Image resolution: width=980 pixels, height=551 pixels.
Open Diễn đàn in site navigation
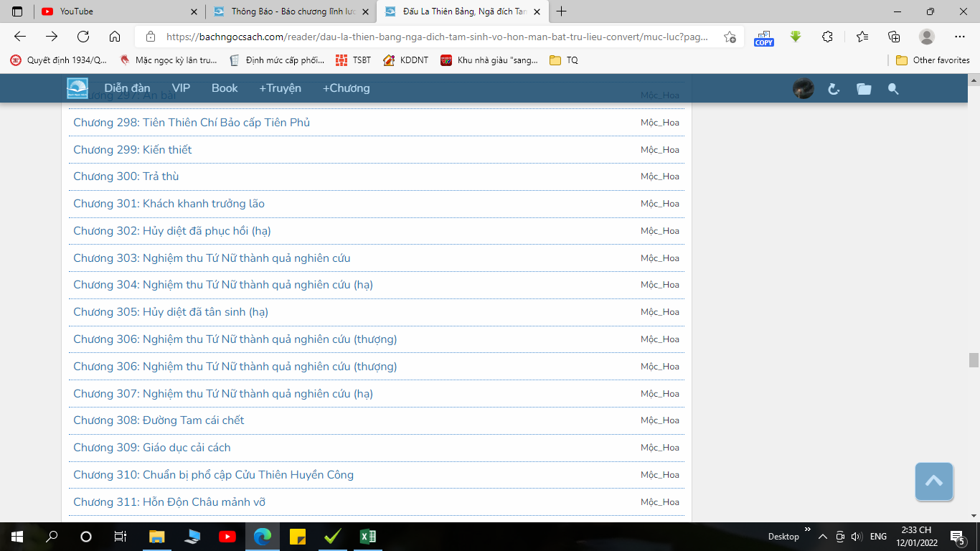pos(127,88)
